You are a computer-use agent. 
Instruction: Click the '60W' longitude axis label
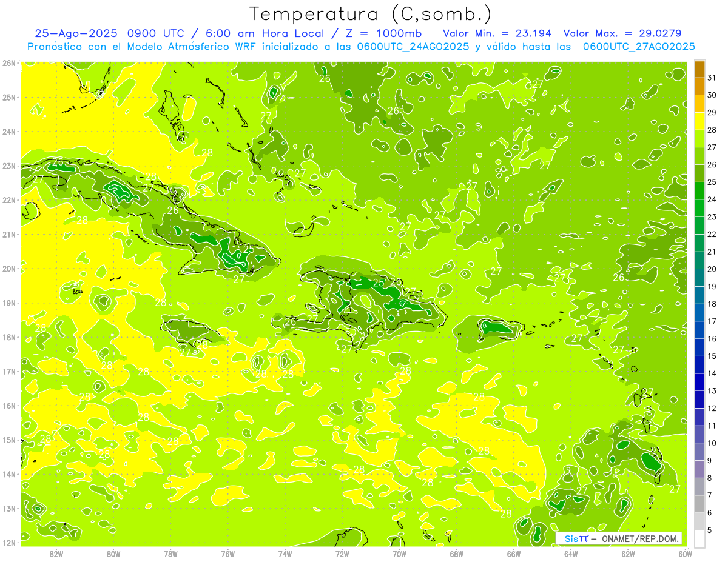tap(686, 553)
